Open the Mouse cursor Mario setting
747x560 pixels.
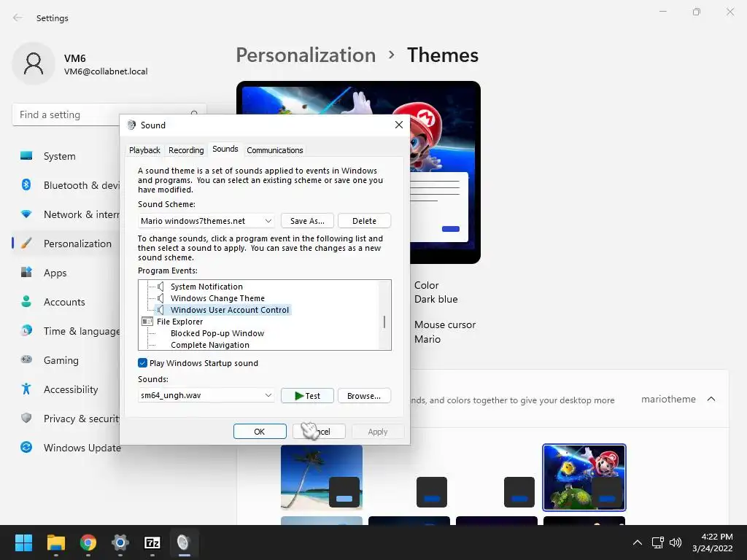[x=445, y=332]
